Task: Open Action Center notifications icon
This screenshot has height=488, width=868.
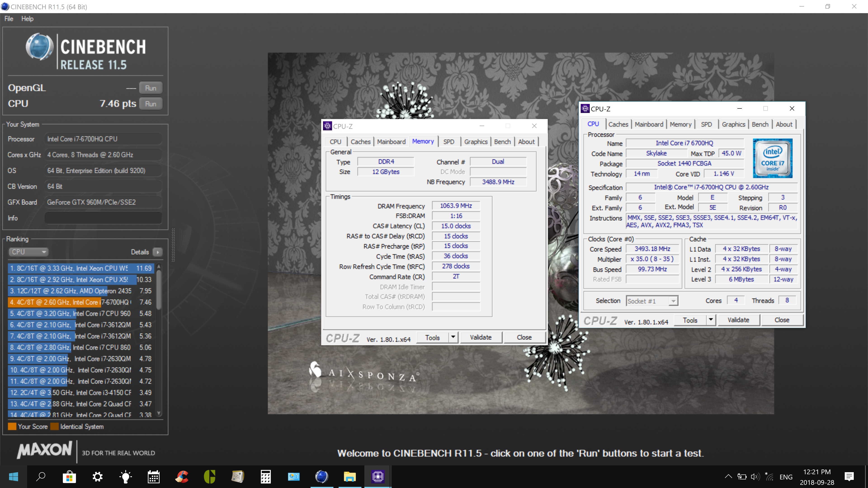Action: click(849, 476)
